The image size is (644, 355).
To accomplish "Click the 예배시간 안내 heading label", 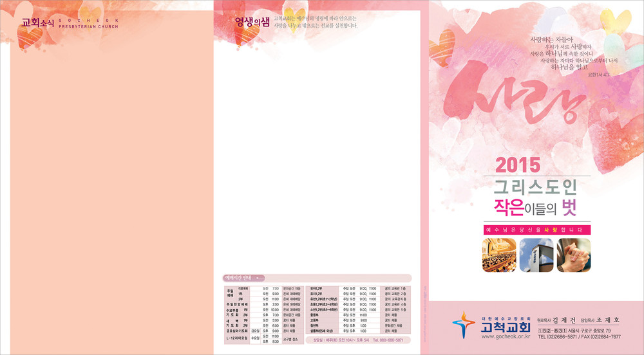I will click(237, 278).
